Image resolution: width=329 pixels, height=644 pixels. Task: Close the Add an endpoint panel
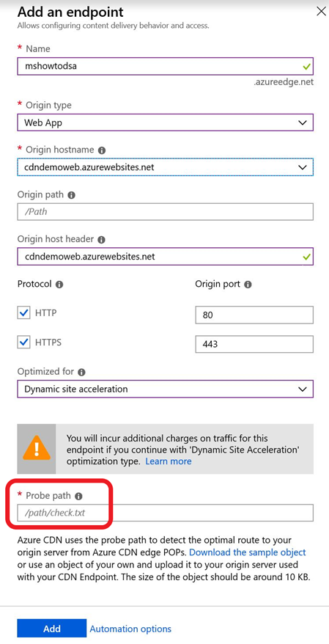point(321,11)
